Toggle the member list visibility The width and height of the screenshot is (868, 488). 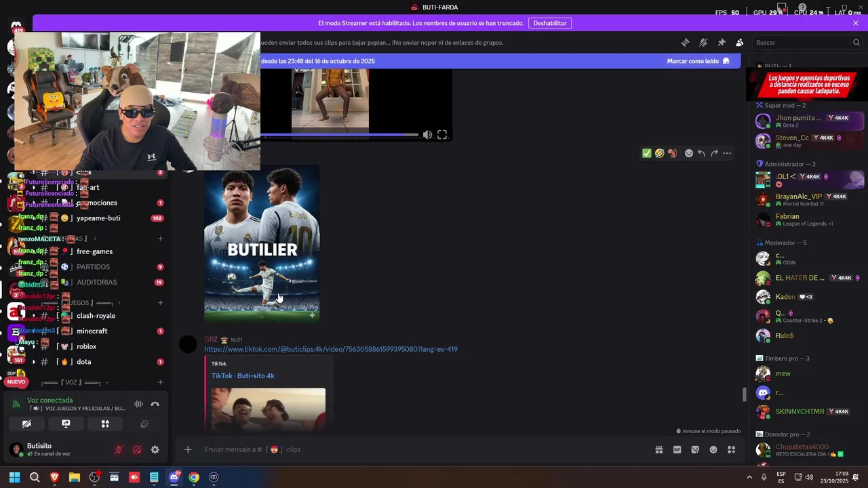(740, 42)
